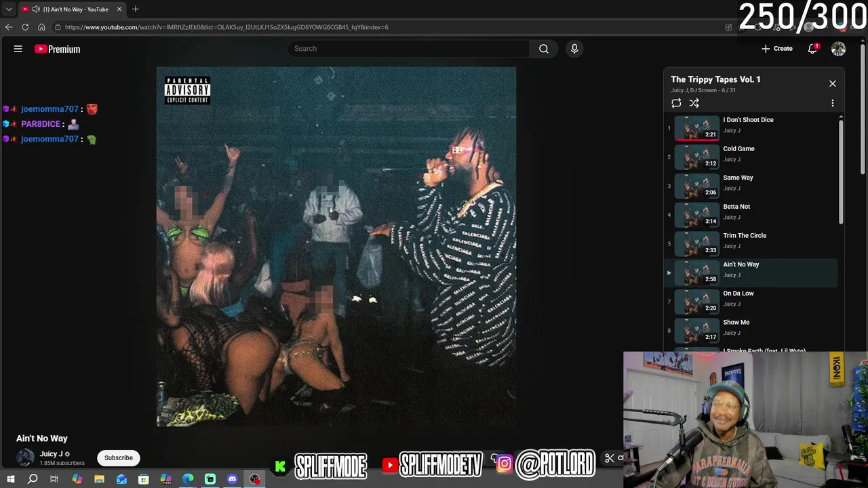Image resolution: width=868 pixels, height=488 pixels.
Task: Play Betta Not in playlist
Action: [x=751, y=215]
